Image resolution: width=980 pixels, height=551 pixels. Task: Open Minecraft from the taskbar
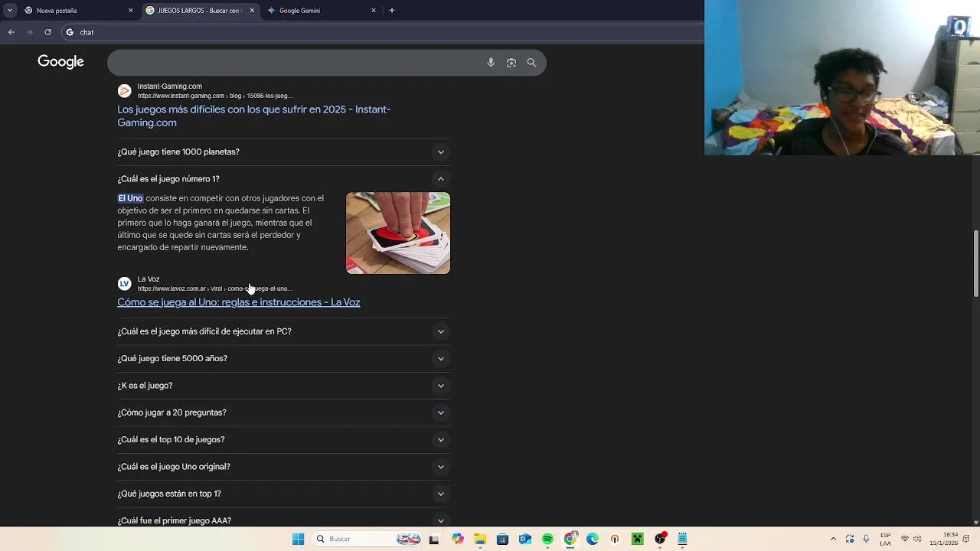click(637, 539)
